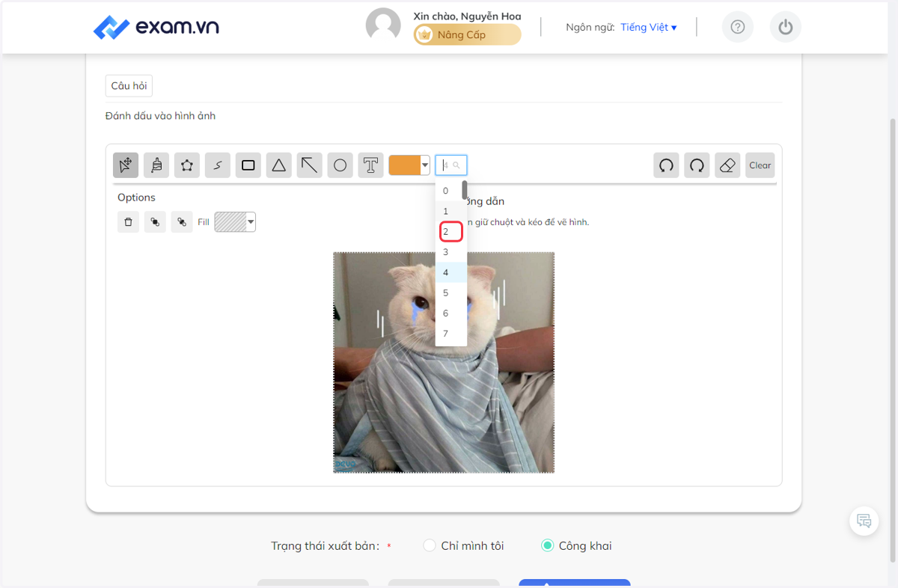Click the width list scrollbar thumb

click(465, 190)
